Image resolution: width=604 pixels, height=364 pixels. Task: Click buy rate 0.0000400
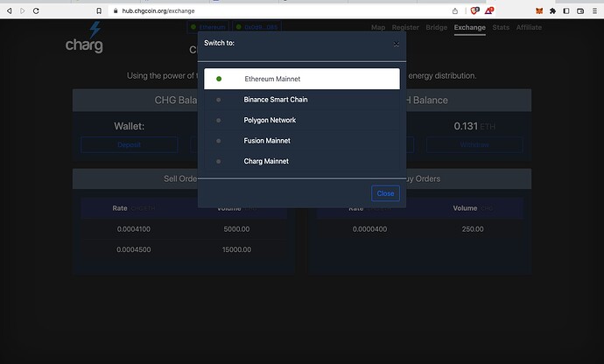369,229
